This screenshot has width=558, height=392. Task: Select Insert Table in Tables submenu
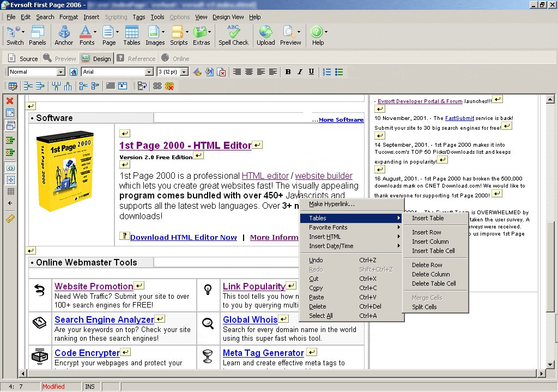435,218
